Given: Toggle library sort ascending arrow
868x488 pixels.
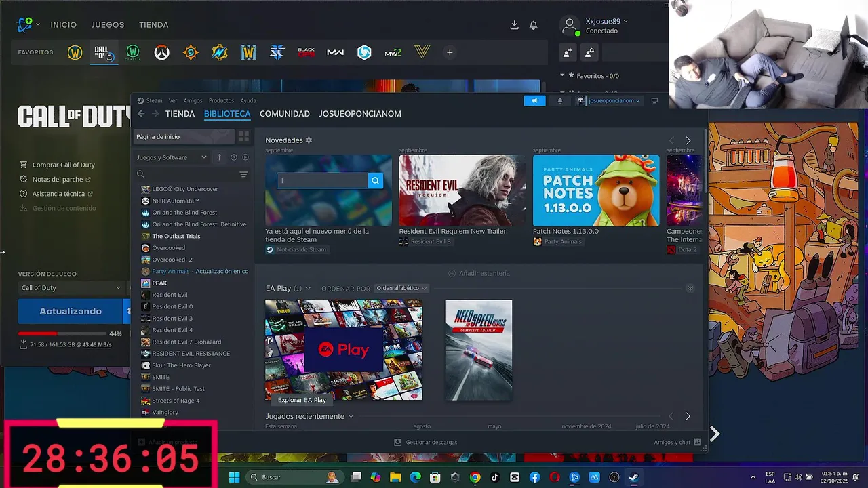Looking at the screenshot, I should click(219, 157).
